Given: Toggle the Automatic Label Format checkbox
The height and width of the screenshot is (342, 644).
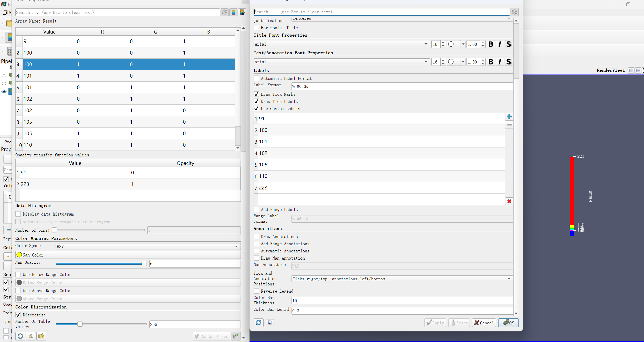Looking at the screenshot, I should [x=256, y=78].
